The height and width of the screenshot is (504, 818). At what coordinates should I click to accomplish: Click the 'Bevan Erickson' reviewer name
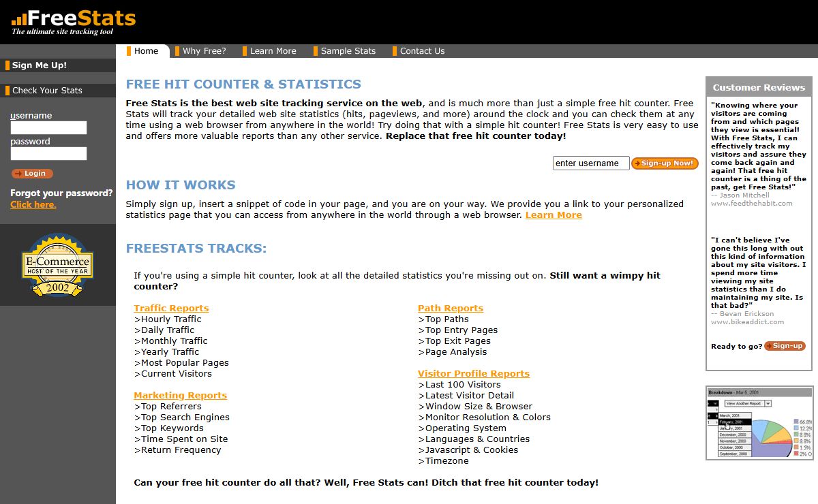point(747,314)
